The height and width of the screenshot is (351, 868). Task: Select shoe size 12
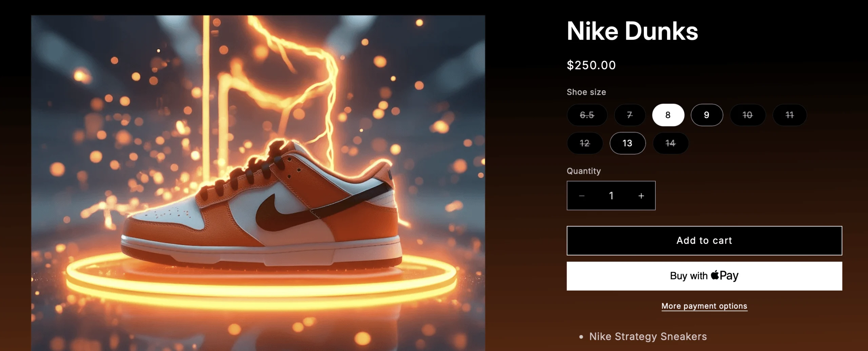pos(585,143)
